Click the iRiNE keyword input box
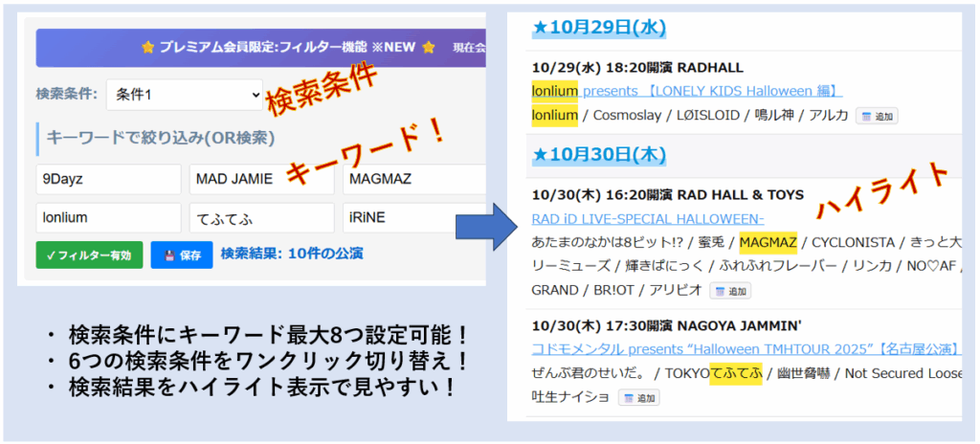 [x=413, y=217]
